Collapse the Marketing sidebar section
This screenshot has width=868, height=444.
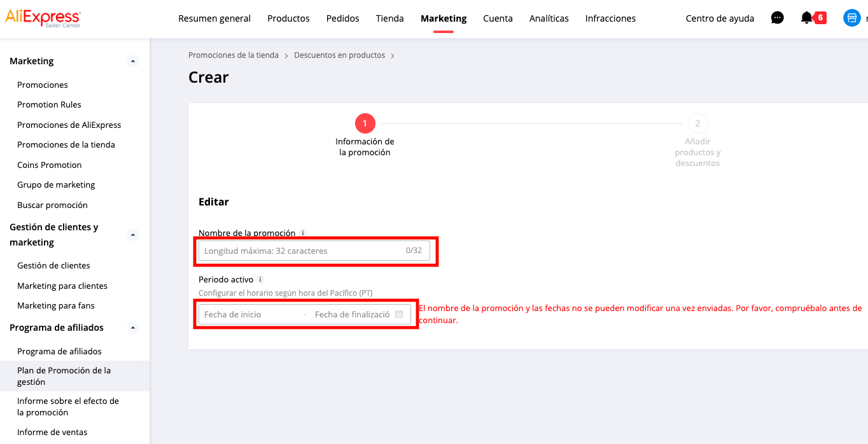coord(132,61)
